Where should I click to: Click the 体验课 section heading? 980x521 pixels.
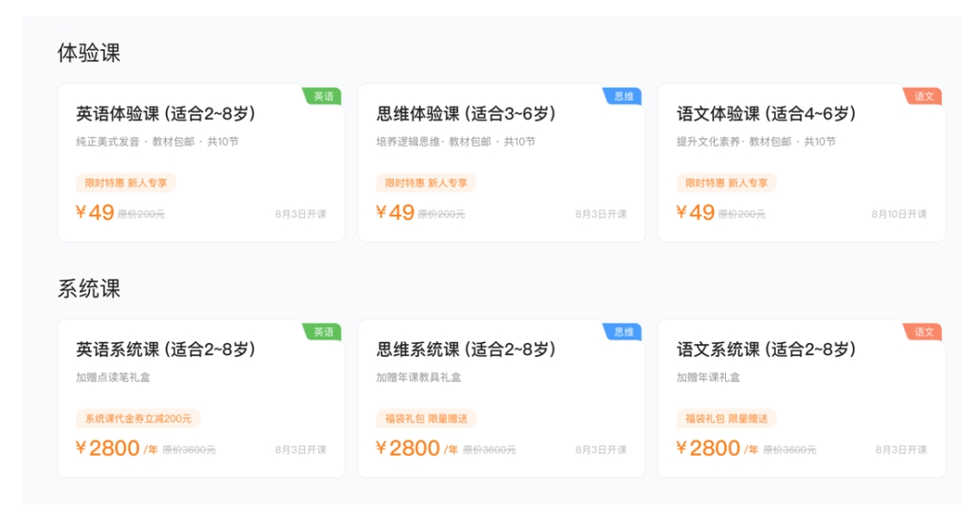[89, 54]
